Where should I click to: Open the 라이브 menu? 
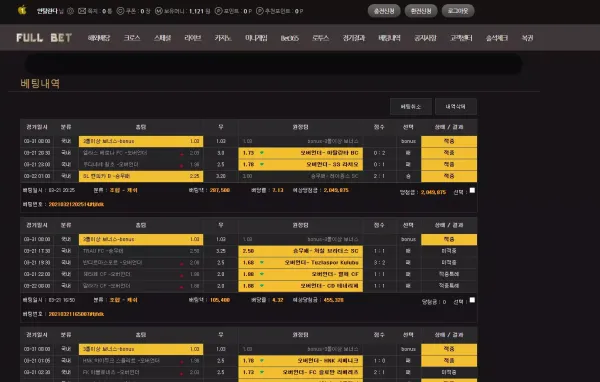192,38
